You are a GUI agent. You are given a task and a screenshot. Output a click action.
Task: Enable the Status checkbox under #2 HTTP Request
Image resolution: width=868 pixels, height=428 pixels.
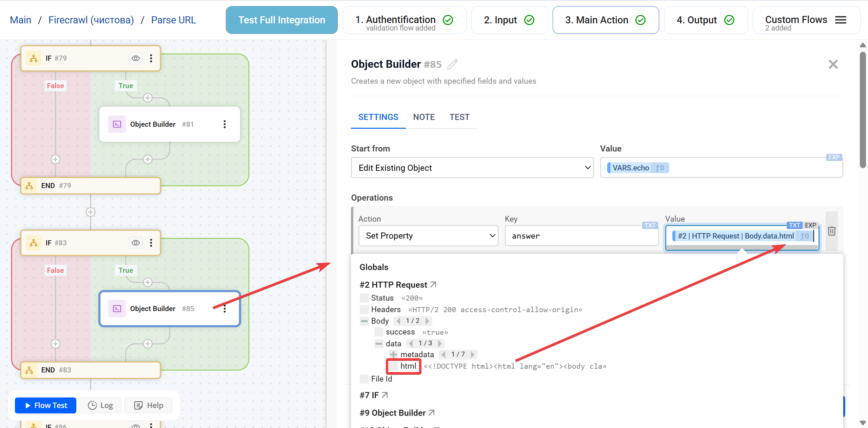pyautogui.click(x=363, y=298)
